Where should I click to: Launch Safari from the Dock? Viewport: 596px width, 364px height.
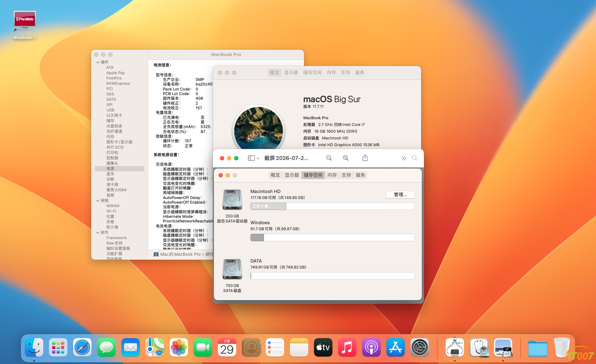[82, 347]
